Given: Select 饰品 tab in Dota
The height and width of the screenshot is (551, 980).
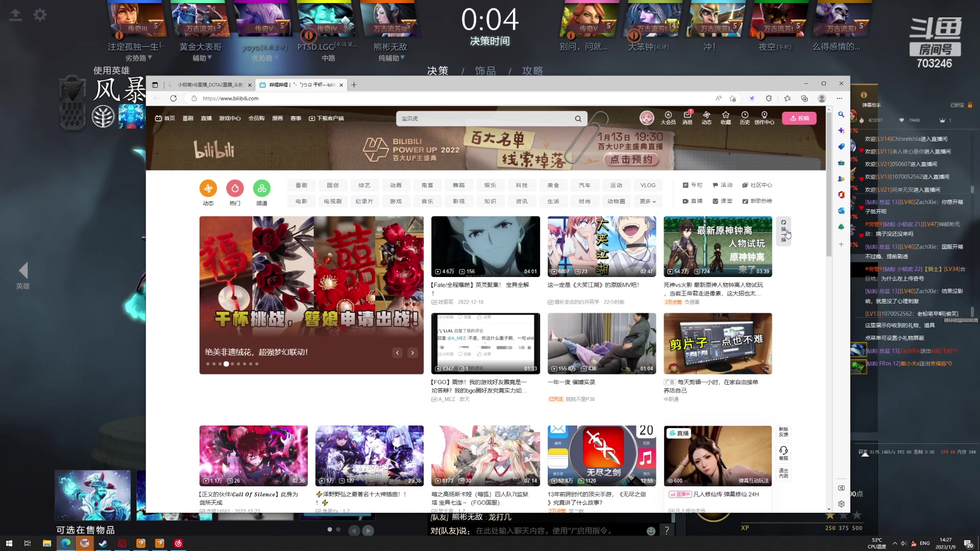Looking at the screenshot, I should tap(485, 71).
